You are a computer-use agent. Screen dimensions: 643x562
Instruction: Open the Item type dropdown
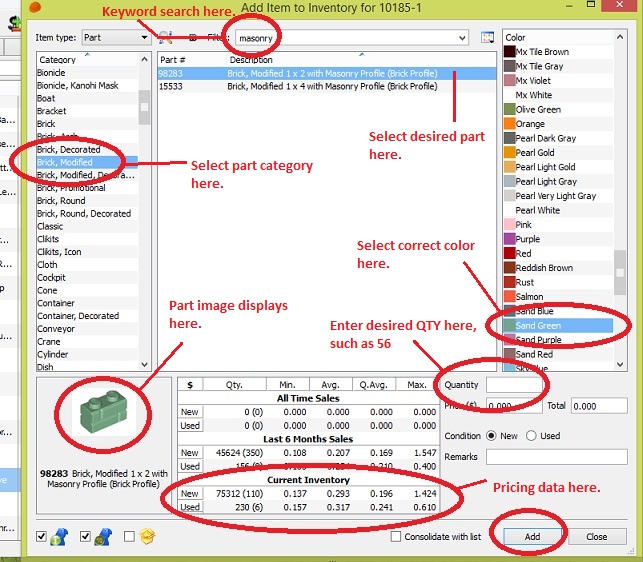point(116,38)
